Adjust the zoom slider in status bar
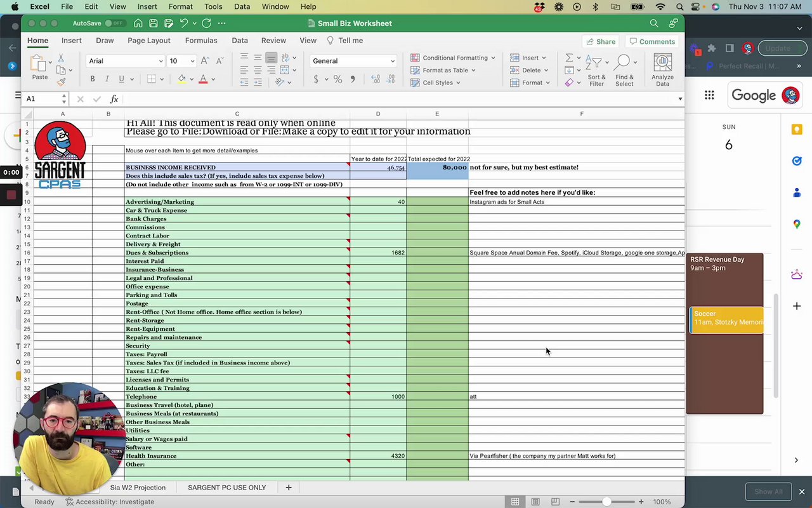Screen dimensions: 812x508 click(606, 502)
